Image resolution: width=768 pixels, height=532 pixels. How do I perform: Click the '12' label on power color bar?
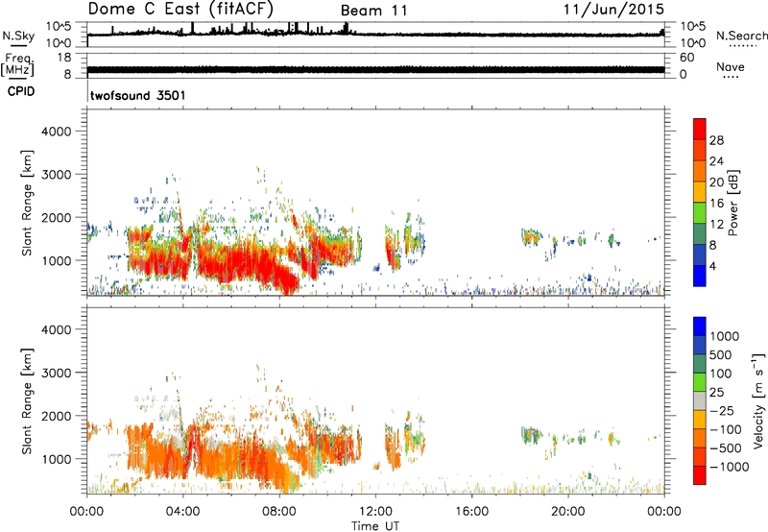point(716,225)
